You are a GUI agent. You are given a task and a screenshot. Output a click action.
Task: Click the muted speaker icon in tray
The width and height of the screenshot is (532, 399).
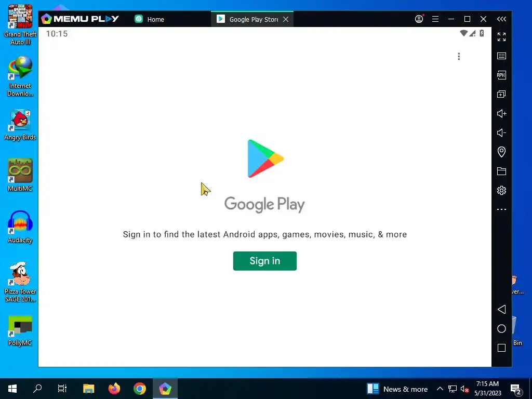(464, 389)
